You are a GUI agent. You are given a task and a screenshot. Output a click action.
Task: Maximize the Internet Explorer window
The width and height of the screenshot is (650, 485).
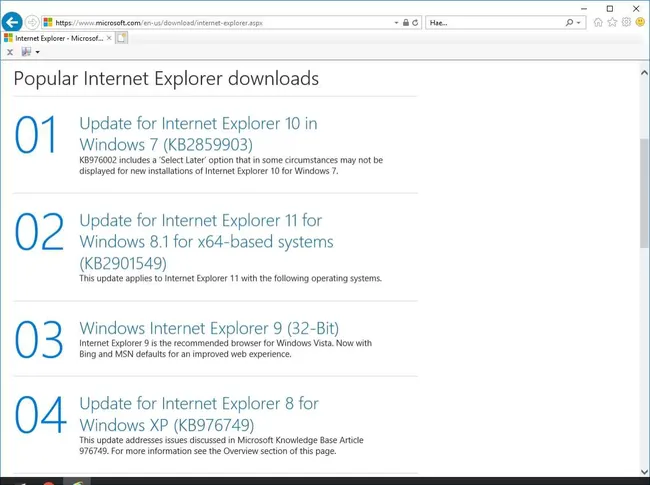[610, 8]
